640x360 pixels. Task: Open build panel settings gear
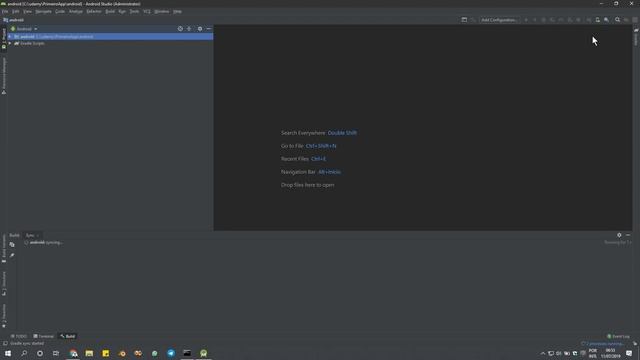[x=619, y=235]
